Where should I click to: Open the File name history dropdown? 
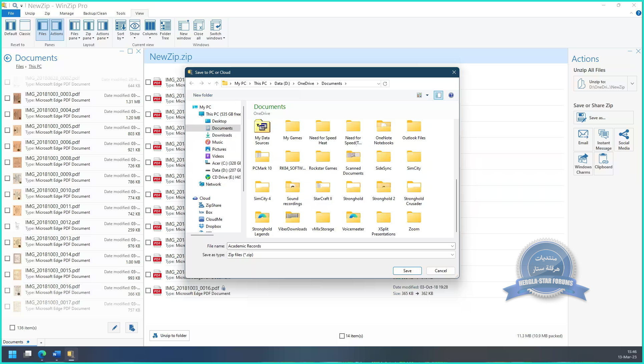pyautogui.click(x=452, y=246)
